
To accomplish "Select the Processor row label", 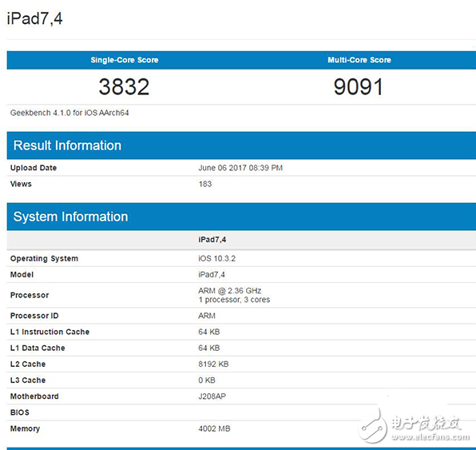I will coord(30,295).
